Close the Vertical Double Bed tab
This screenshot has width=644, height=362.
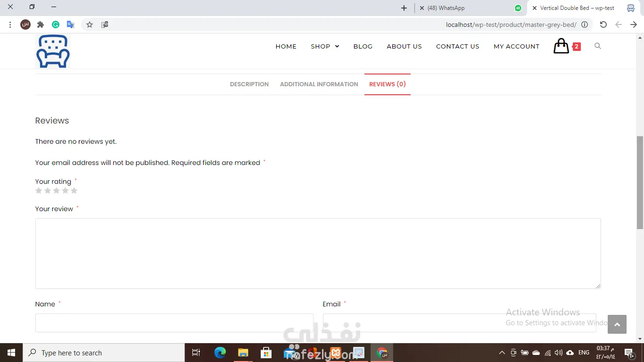pyautogui.click(x=534, y=8)
